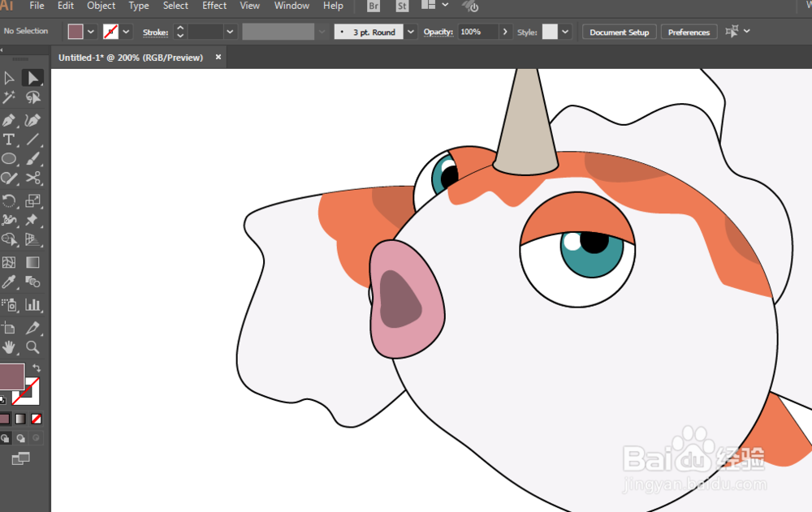Pick the Perspective Grid tool
The image size is (812, 512).
[32, 239]
